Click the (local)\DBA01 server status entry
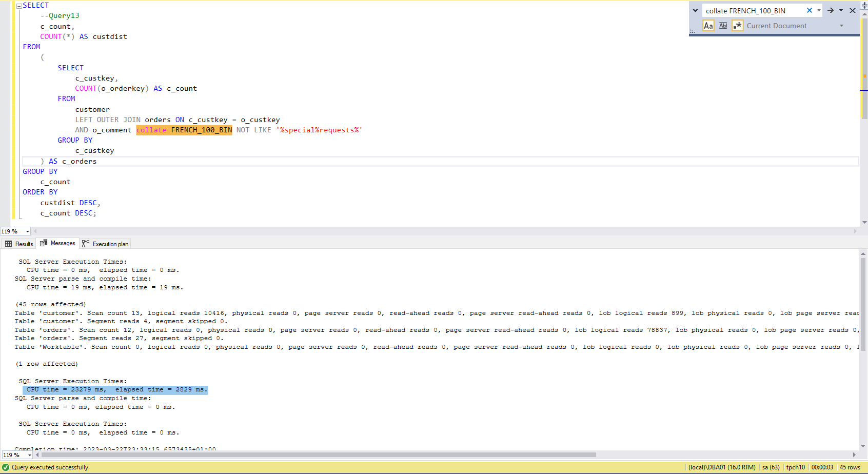The image size is (868, 474). [722, 467]
